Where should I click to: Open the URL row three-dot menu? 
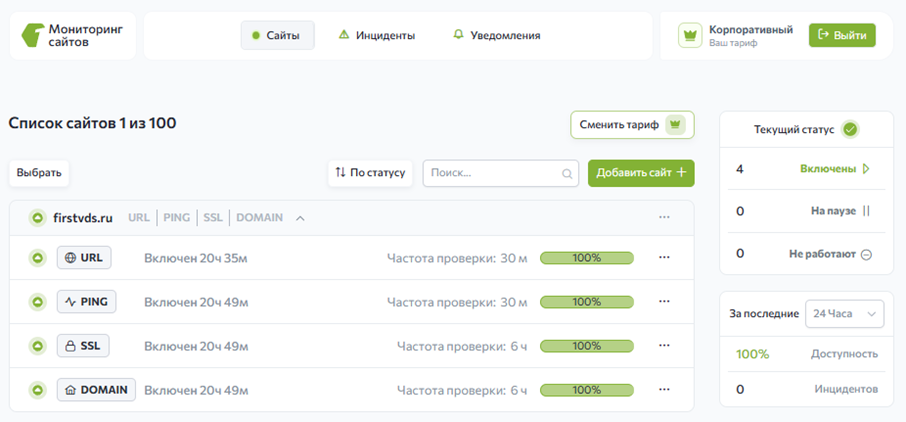coord(664,257)
